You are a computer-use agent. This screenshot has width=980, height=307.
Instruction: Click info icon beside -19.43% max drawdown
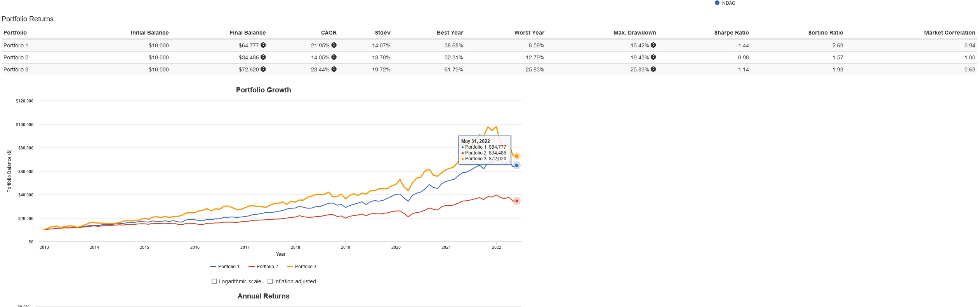653,57
